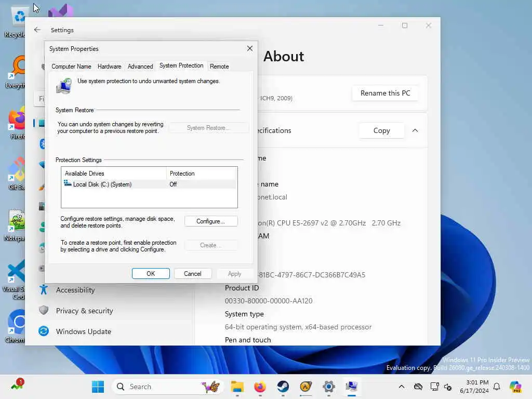
Task: Open Notepad++ desktop shortcut
Action: point(15,225)
